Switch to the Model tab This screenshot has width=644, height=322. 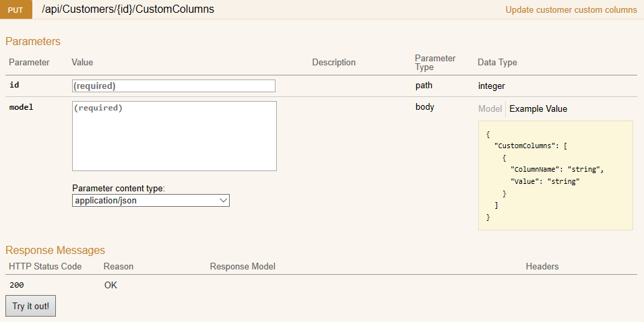click(x=490, y=109)
